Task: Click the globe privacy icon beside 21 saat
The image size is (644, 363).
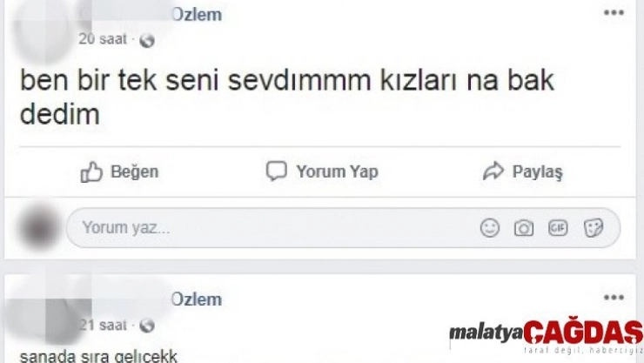Action: (146, 325)
